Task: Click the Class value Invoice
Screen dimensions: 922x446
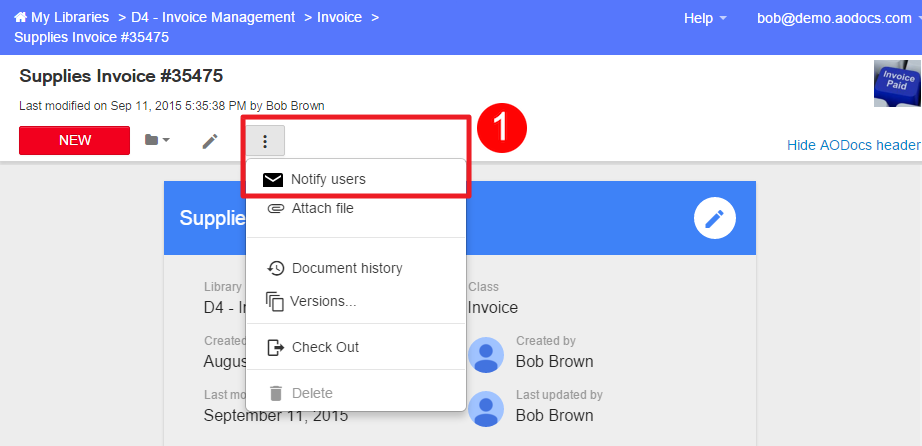Action: point(493,308)
